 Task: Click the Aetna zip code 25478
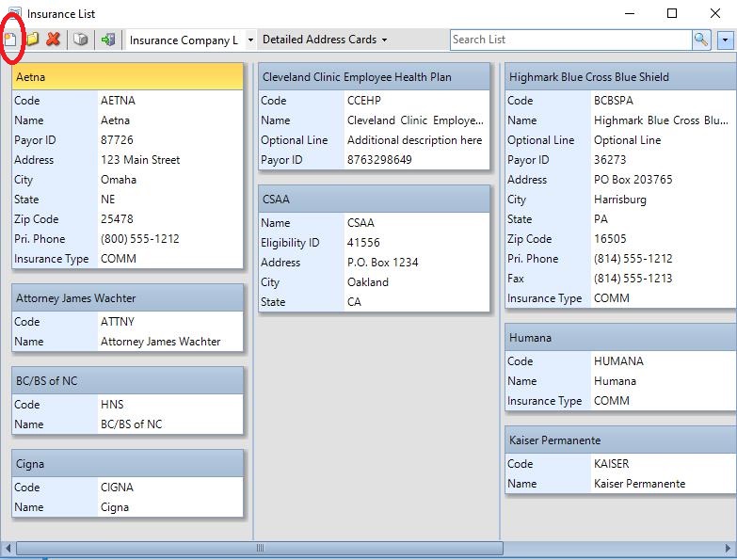pyautogui.click(x=117, y=219)
